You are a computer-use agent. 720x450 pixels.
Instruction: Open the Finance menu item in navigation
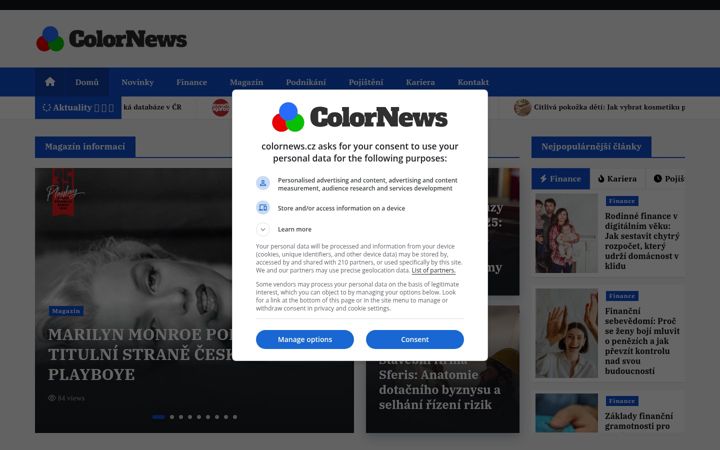(x=191, y=82)
